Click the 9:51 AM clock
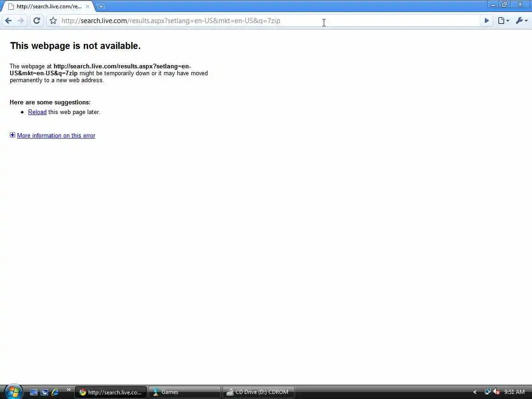Screen dimensions: 532x399 pyautogui.click(x=514, y=392)
